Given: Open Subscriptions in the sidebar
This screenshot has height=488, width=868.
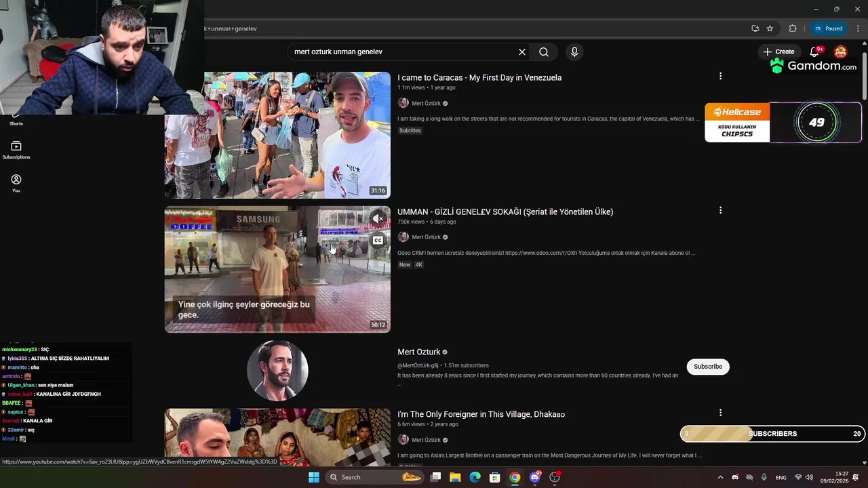Looking at the screenshot, I should pyautogui.click(x=16, y=150).
